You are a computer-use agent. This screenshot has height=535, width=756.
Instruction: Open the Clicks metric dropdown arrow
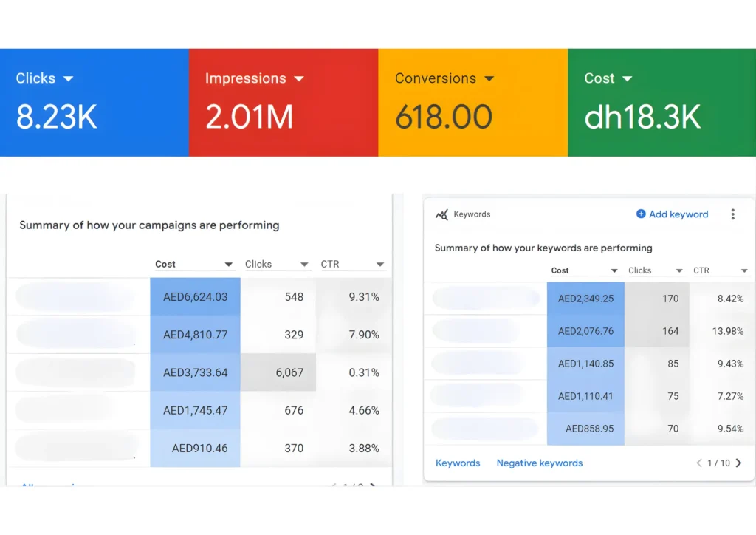pos(69,78)
